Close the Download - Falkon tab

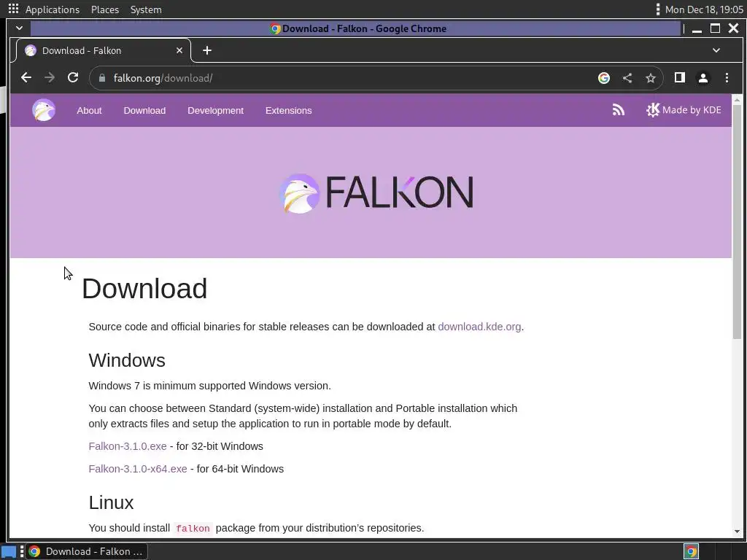click(x=179, y=50)
